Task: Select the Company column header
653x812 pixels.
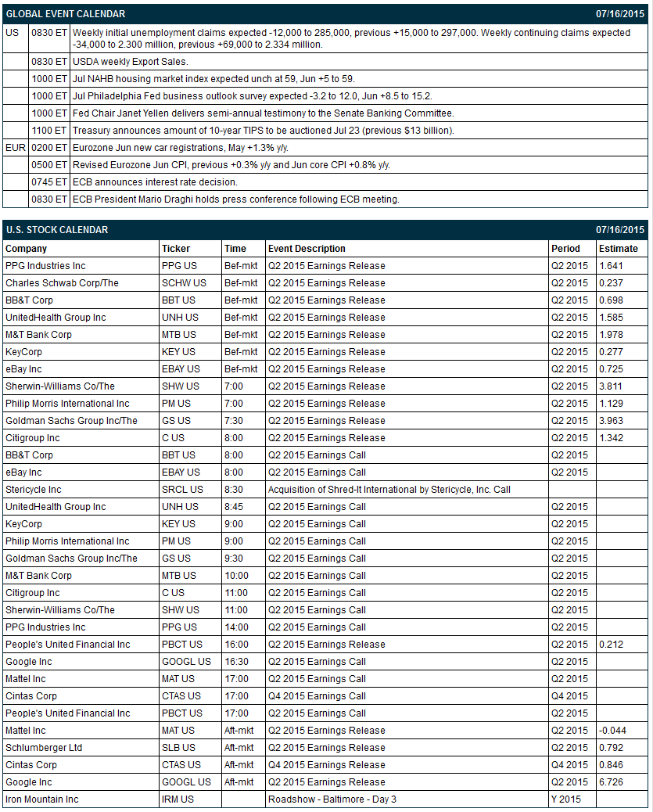Action: coord(26,249)
